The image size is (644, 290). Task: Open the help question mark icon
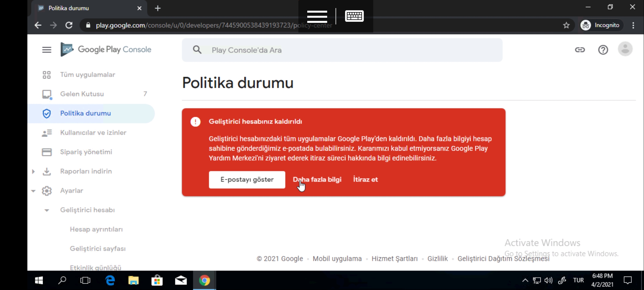[603, 50]
